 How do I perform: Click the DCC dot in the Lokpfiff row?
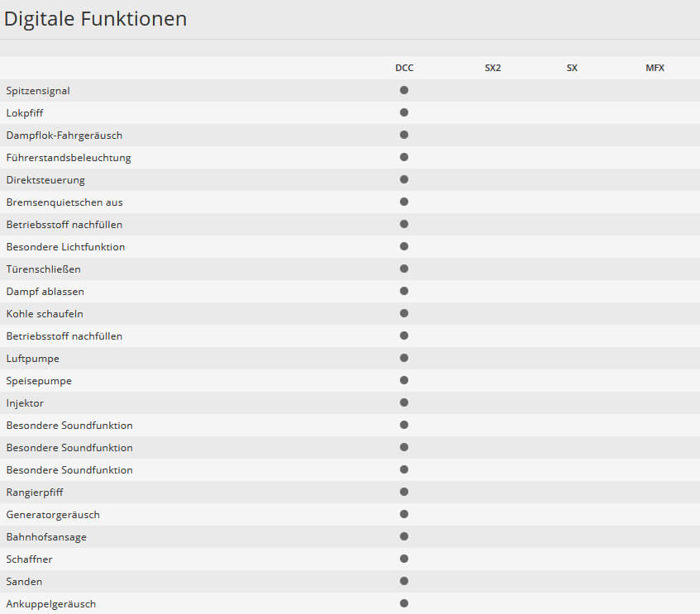[x=404, y=112]
